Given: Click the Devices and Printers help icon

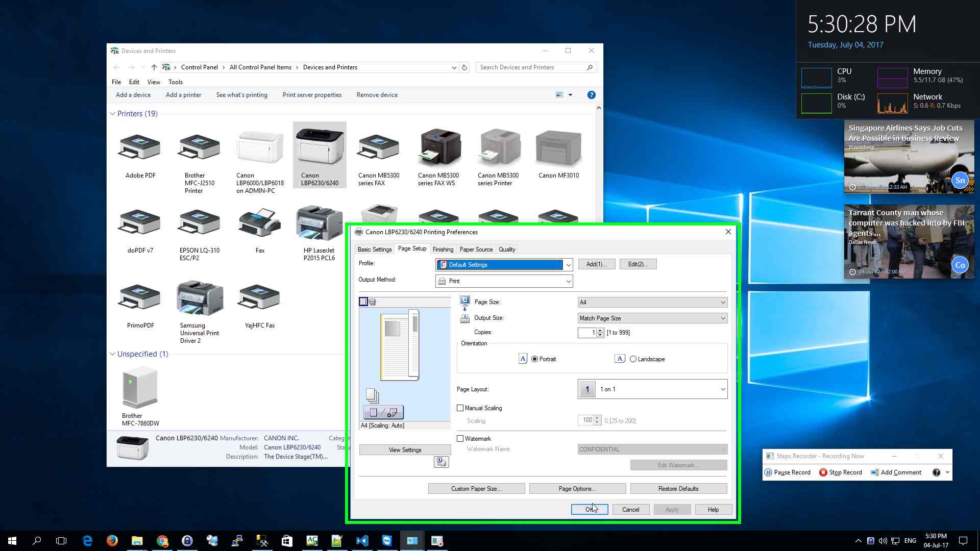Looking at the screenshot, I should (x=591, y=95).
